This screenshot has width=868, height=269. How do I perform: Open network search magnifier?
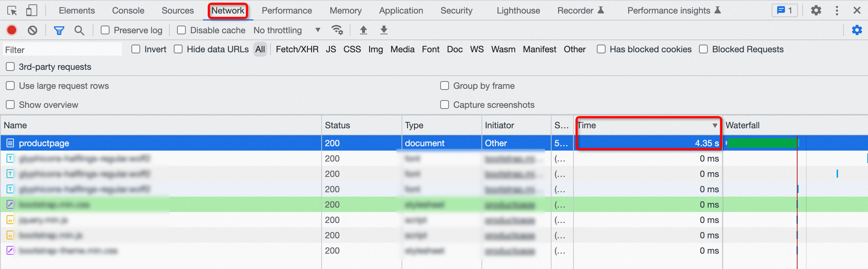point(79,30)
